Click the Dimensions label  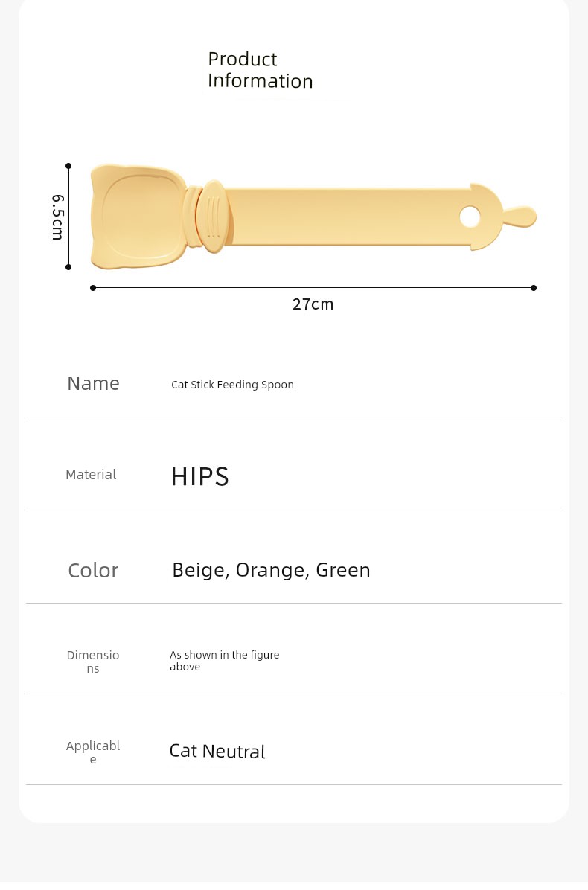tap(93, 662)
